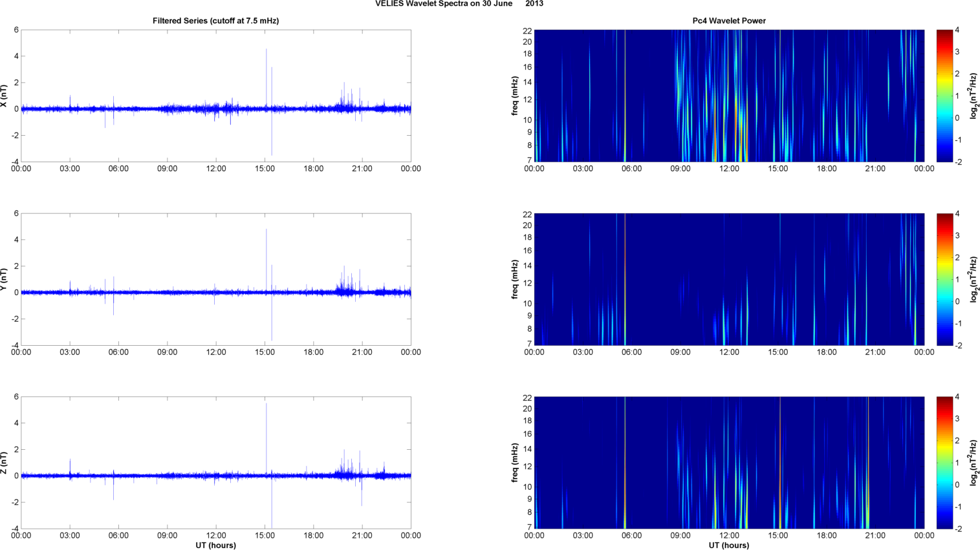Viewport: 980px width, 550px height.
Task: Click the bottom spectrogram's colorbar
Action: [x=944, y=463]
